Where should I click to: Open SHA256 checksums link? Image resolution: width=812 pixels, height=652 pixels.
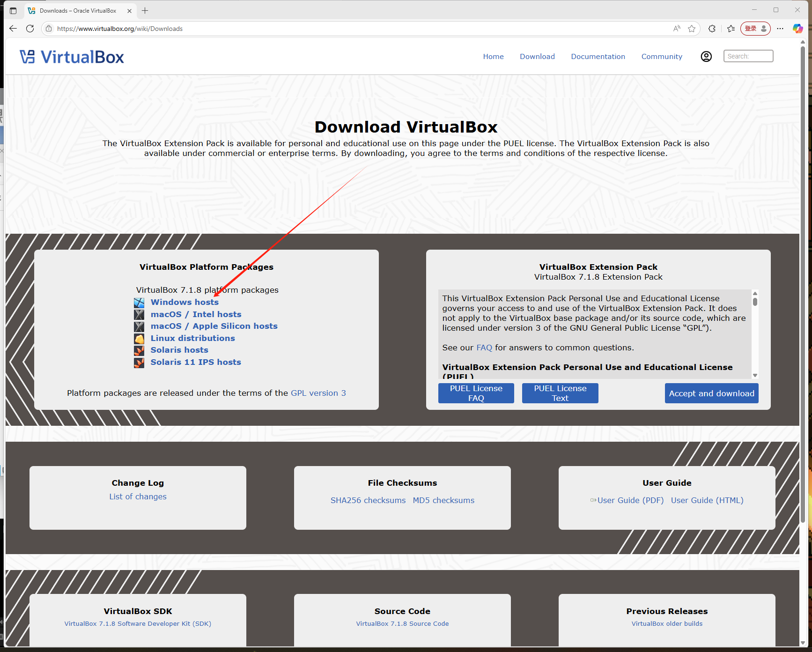click(x=368, y=501)
